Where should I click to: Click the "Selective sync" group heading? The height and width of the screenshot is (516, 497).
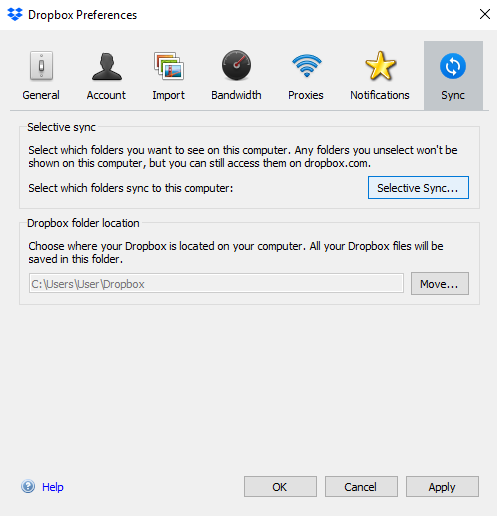[x=61, y=127]
